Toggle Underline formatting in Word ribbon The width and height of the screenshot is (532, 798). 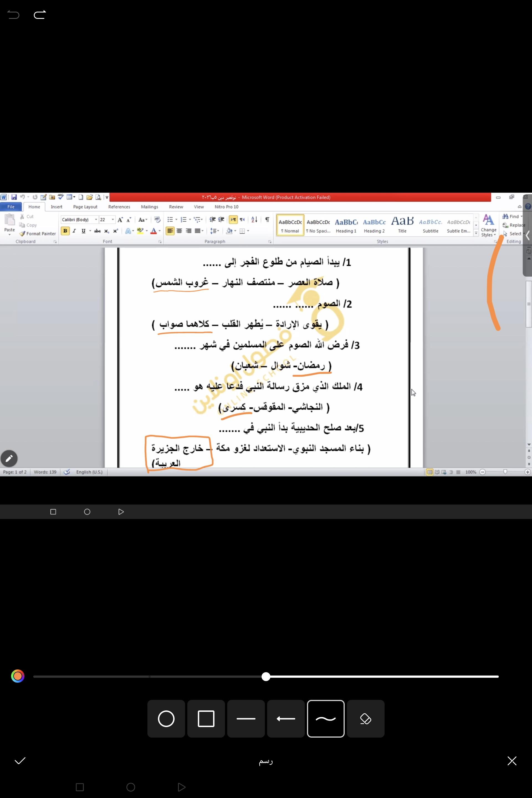click(x=83, y=231)
